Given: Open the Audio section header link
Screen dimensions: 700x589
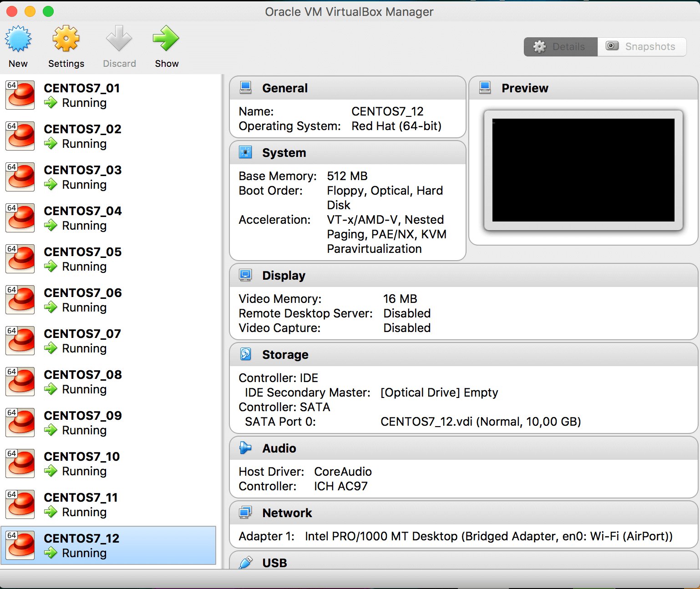Looking at the screenshot, I should 279,448.
